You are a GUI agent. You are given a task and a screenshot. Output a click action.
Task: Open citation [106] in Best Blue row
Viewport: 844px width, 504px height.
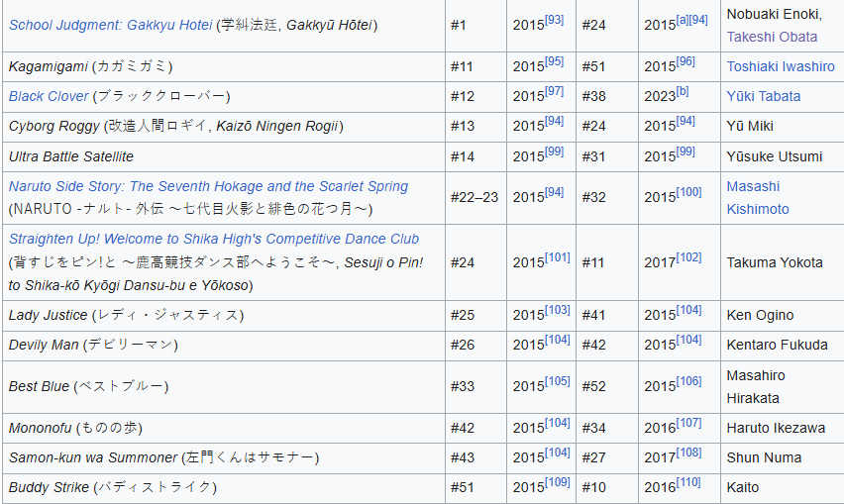[688, 381]
